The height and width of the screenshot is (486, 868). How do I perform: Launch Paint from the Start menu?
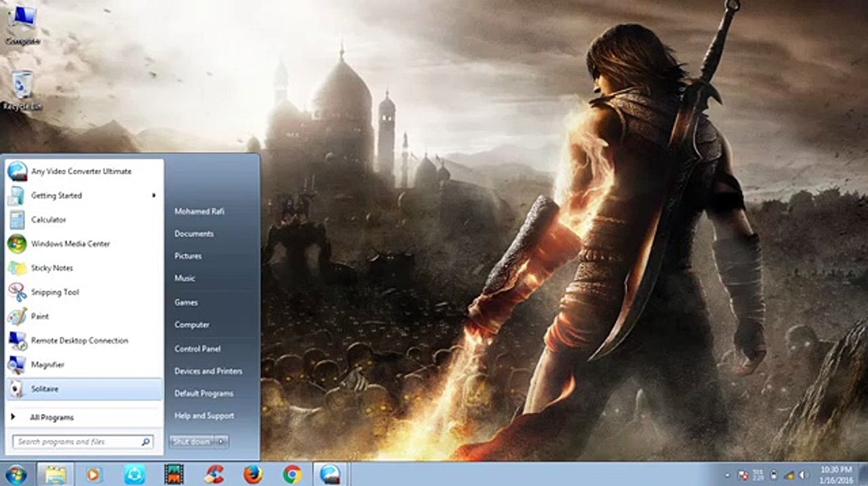click(x=84, y=317)
